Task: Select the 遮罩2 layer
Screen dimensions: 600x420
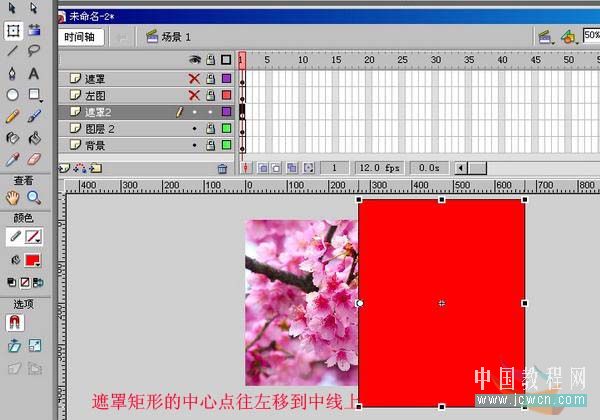Action: point(147,112)
